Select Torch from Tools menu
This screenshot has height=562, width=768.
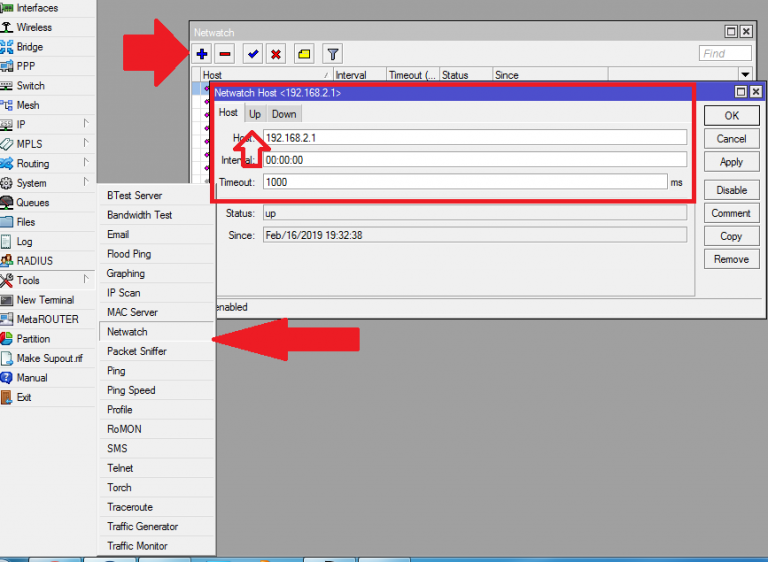(x=119, y=487)
